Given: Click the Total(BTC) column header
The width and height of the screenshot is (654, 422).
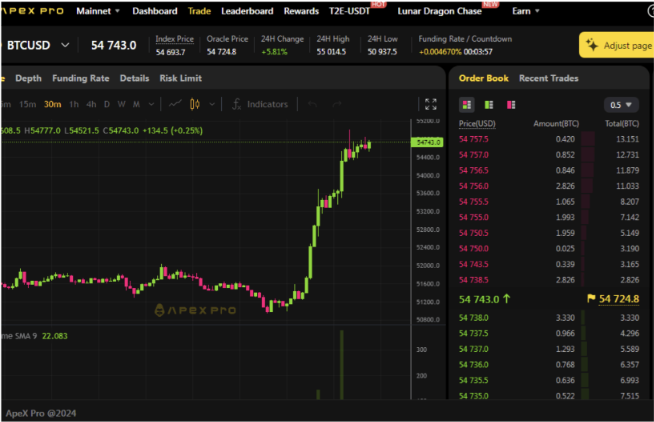Looking at the screenshot, I should pyautogui.click(x=622, y=123).
